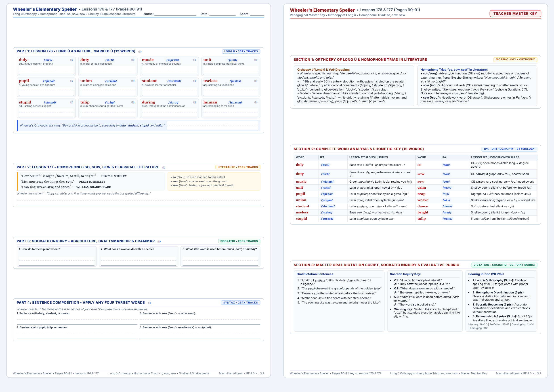Click the Name field line
Viewport: 554px width, 392px height.
[x=175, y=14]
